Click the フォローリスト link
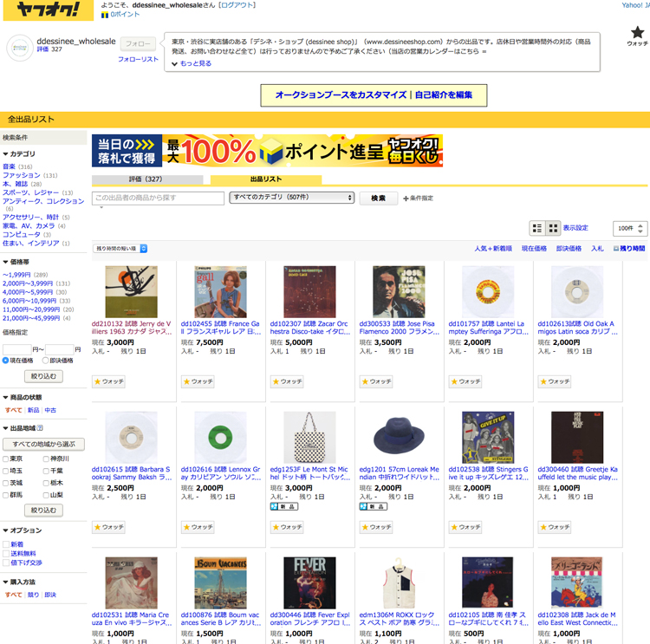 (x=138, y=59)
